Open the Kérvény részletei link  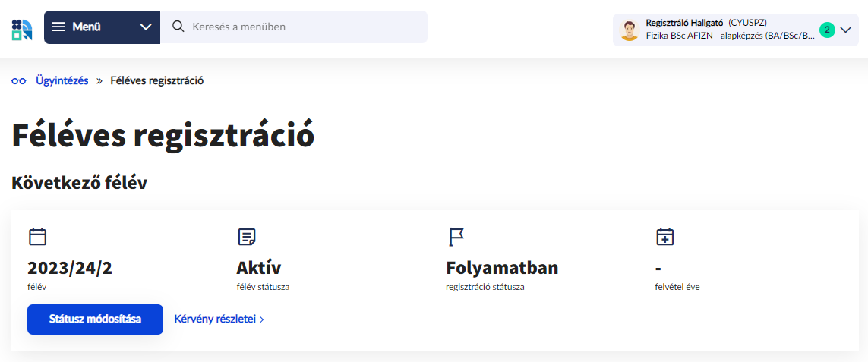click(215, 320)
